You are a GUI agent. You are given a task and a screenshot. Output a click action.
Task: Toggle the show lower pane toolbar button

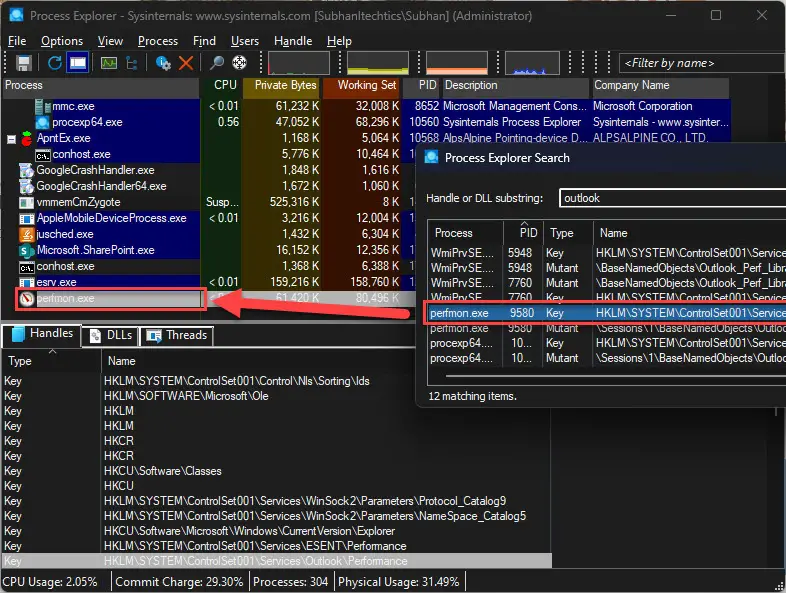point(77,63)
